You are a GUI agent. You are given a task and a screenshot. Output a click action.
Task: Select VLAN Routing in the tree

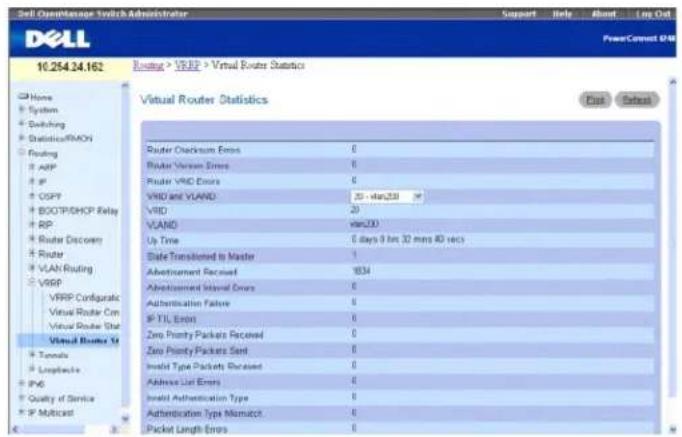pyautogui.click(x=65, y=269)
